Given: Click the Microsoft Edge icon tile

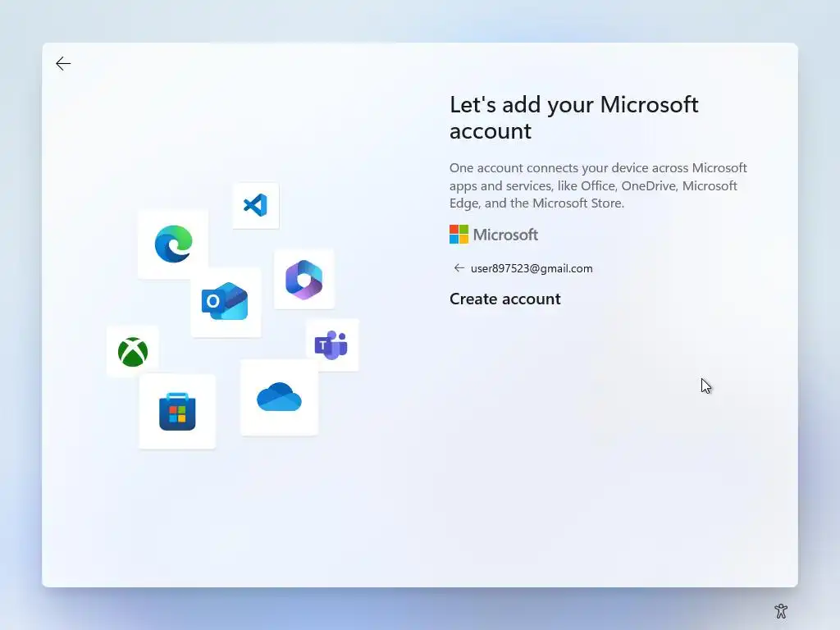Looking at the screenshot, I should 173,244.
